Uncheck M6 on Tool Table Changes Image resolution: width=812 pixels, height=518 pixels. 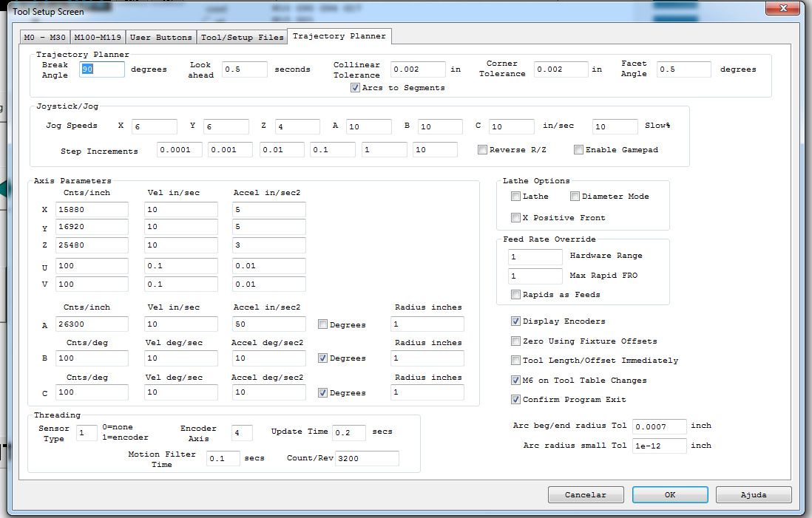tap(515, 381)
